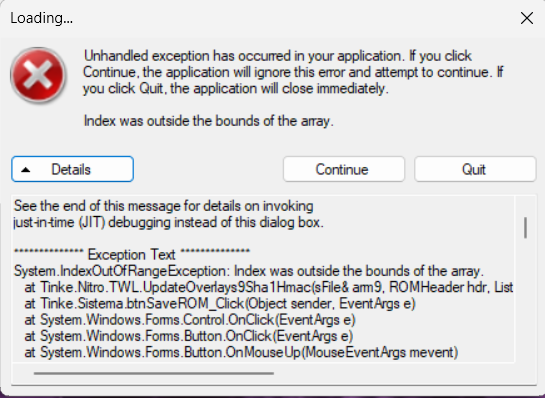Click the Tinke.Sistema.btnSaveROM_Click stack line
The width and height of the screenshot is (545, 398).
pyautogui.click(x=220, y=303)
